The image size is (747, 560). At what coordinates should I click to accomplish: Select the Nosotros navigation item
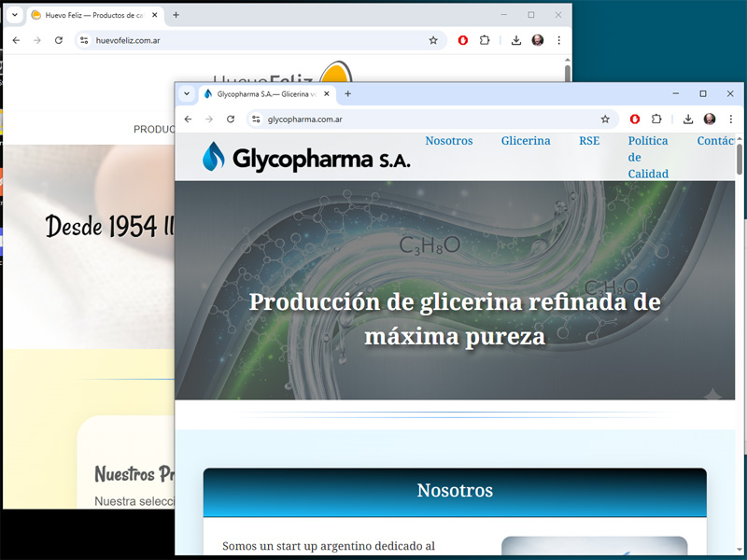449,141
